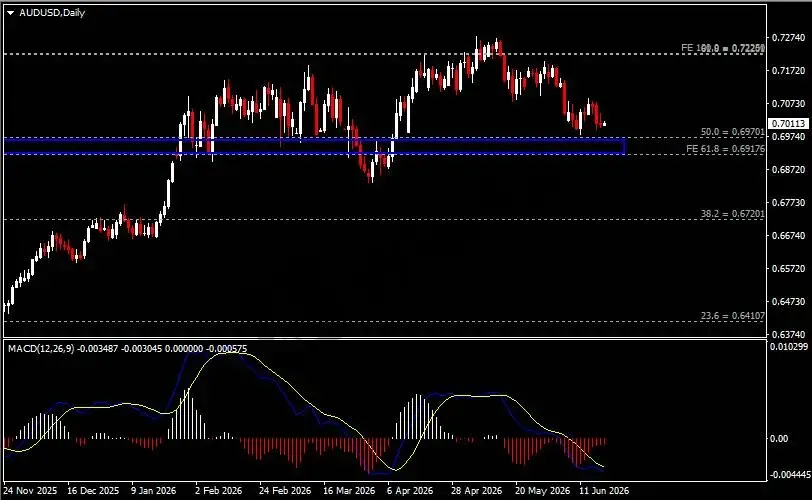Select the FE 61.8 = 0.69176 level label
This screenshot has width=812, height=500.
click(725, 149)
